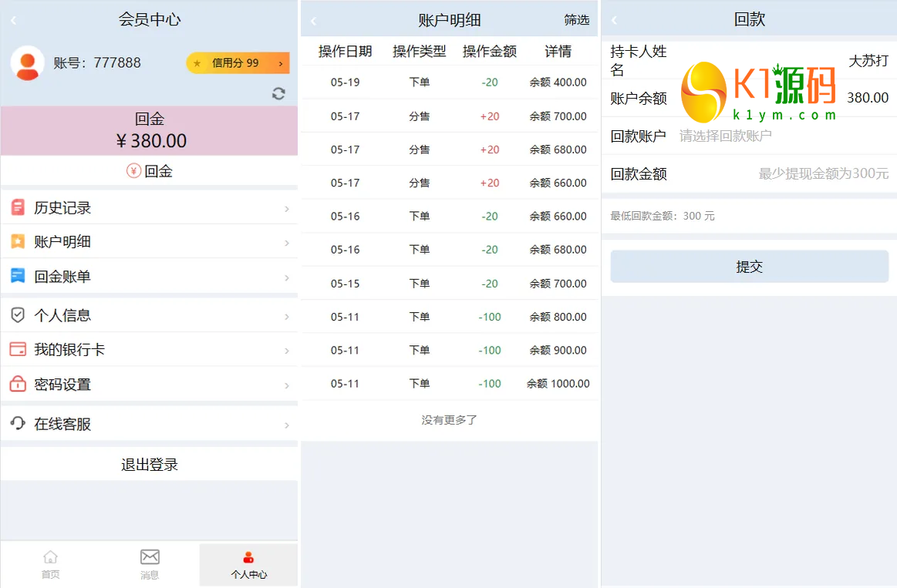Click the 个人中心 person icon

click(x=248, y=557)
